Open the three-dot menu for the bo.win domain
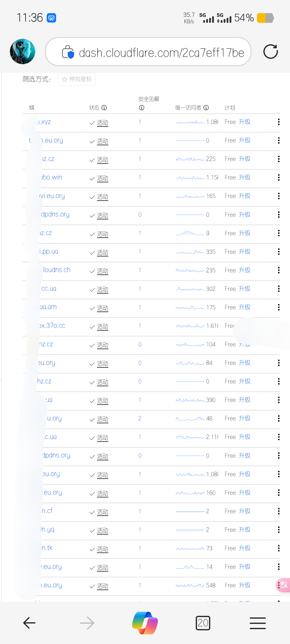Viewport: 290px width, 644px height. click(279, 178)
